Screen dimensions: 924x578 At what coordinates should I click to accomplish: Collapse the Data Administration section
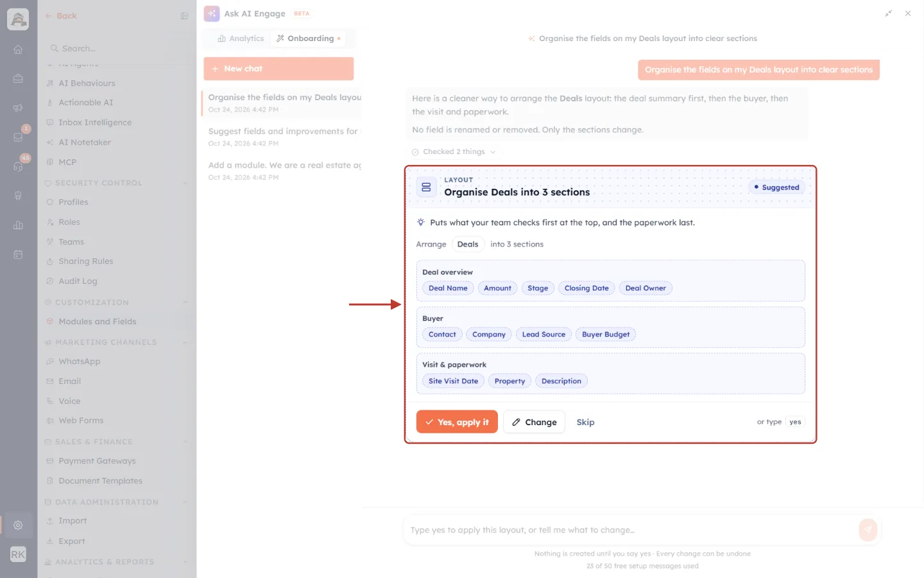pyautogui.click(x=185, y=502)
